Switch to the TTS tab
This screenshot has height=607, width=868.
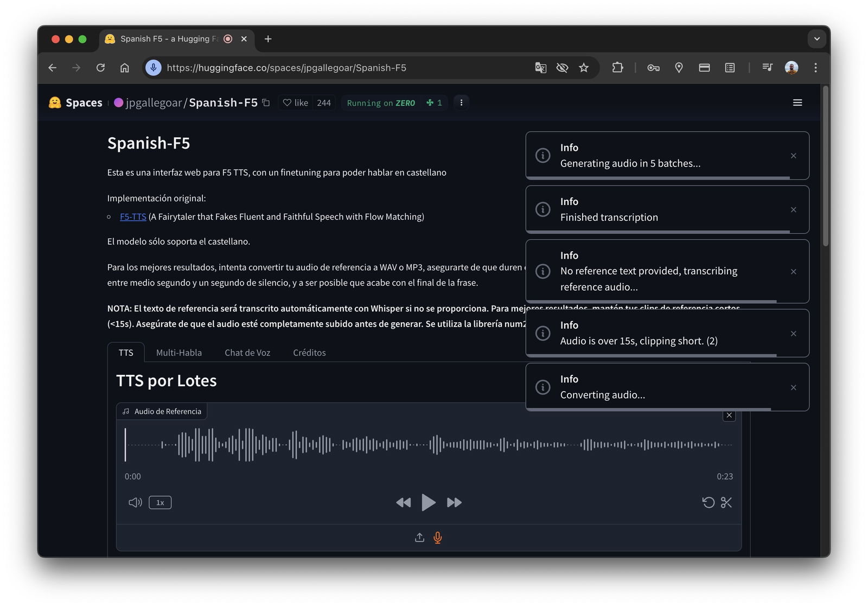[x=126, y=353]
